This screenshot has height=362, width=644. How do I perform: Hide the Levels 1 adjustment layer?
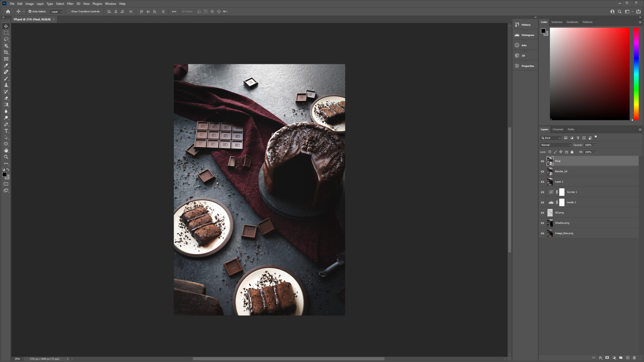[x=542, y=202]
